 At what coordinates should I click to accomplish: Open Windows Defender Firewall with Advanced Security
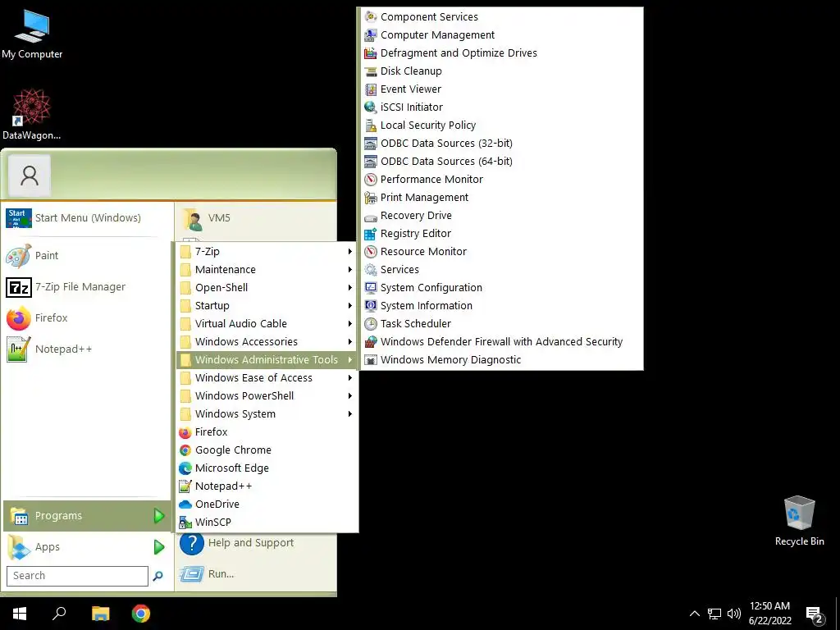(x=501, y=342)
